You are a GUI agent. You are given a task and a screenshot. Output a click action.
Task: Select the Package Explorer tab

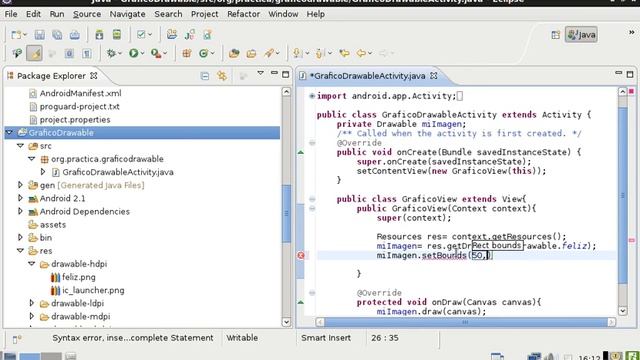52,76
